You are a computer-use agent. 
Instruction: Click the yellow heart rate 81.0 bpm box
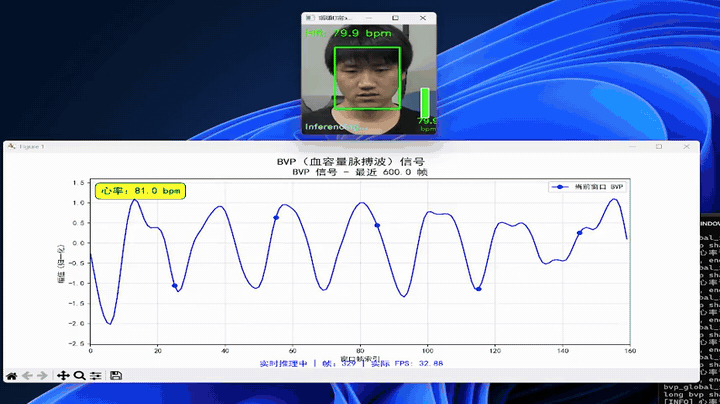(141, 191)
